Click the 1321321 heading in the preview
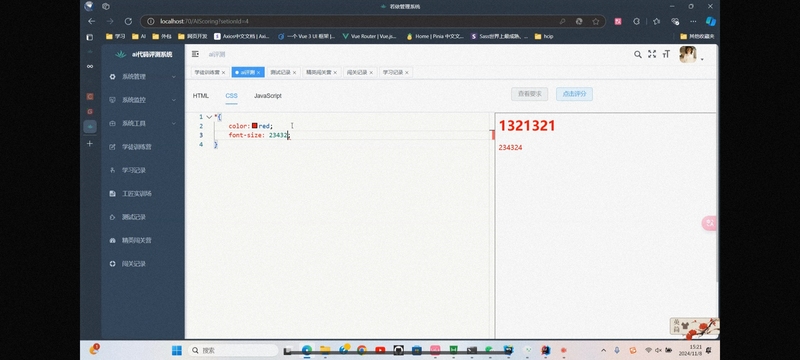Screen dimensions: 800x360 click(x=527, y=126)
